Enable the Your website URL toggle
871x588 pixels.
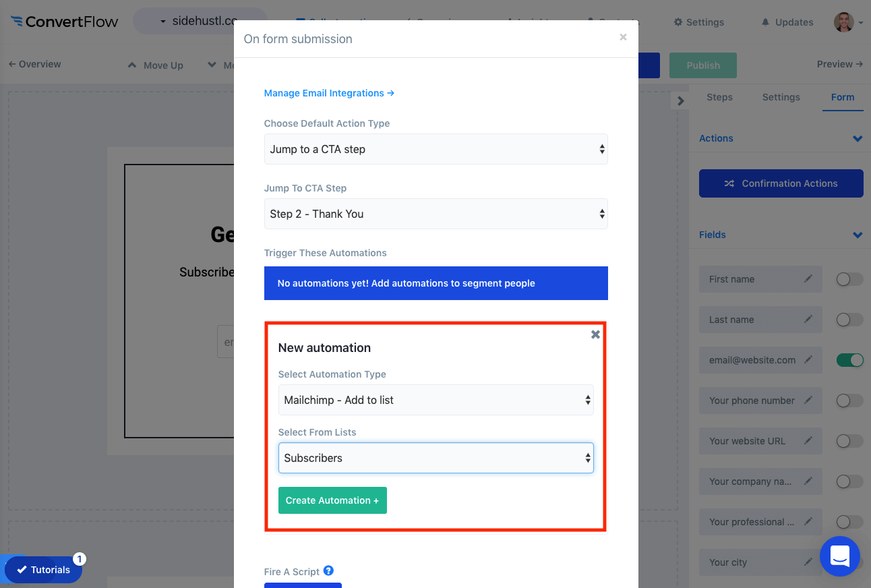click(x=849, y=441)
